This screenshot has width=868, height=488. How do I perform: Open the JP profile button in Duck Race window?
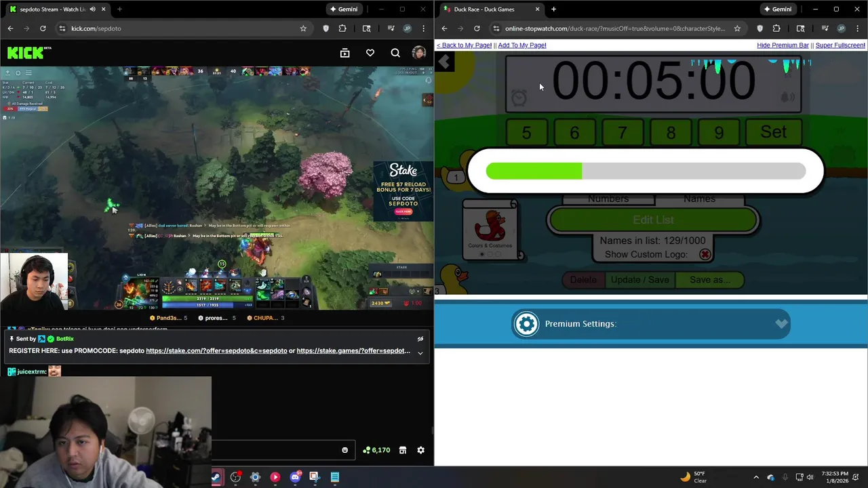click(841, 28)
